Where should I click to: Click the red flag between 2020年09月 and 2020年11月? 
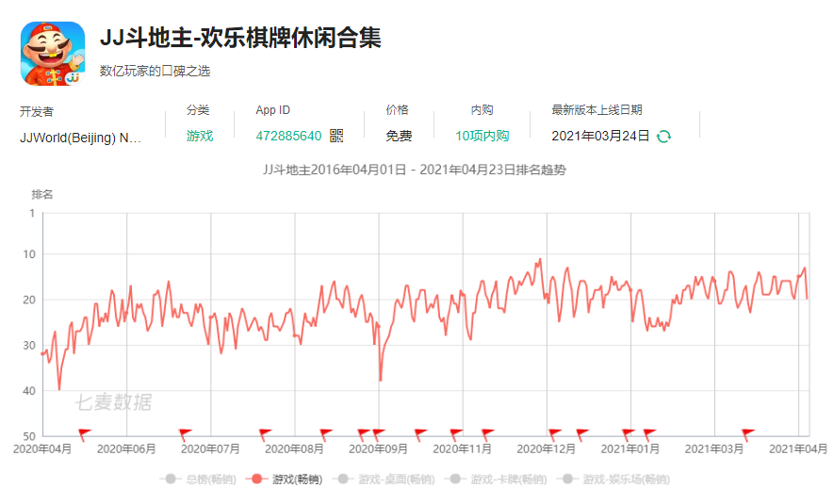pyautogui.click(x=420, y=434)
